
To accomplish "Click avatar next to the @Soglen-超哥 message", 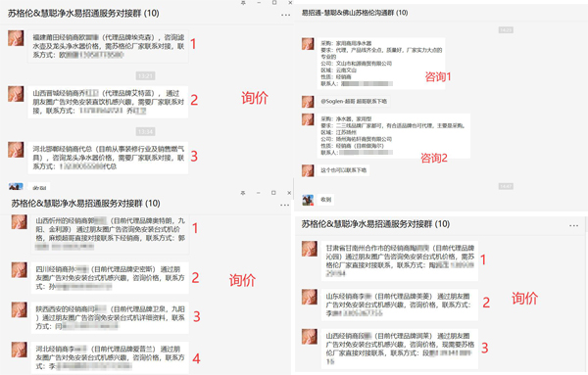I will point(308,102).
